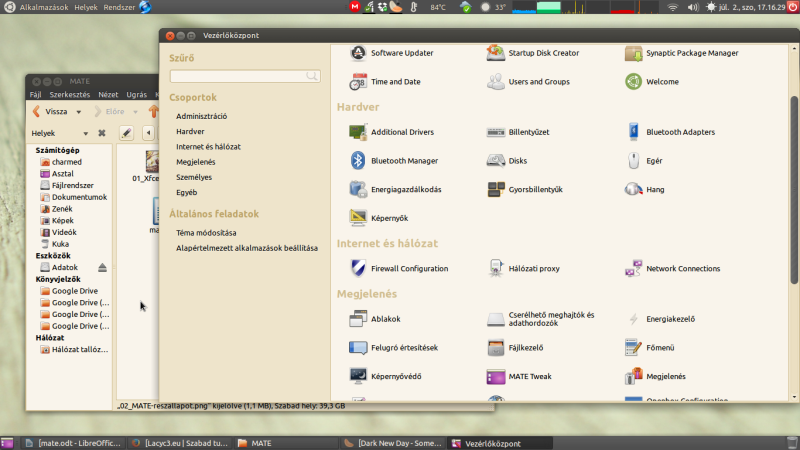Open Ablakok window settings

(x=375, y=319)
